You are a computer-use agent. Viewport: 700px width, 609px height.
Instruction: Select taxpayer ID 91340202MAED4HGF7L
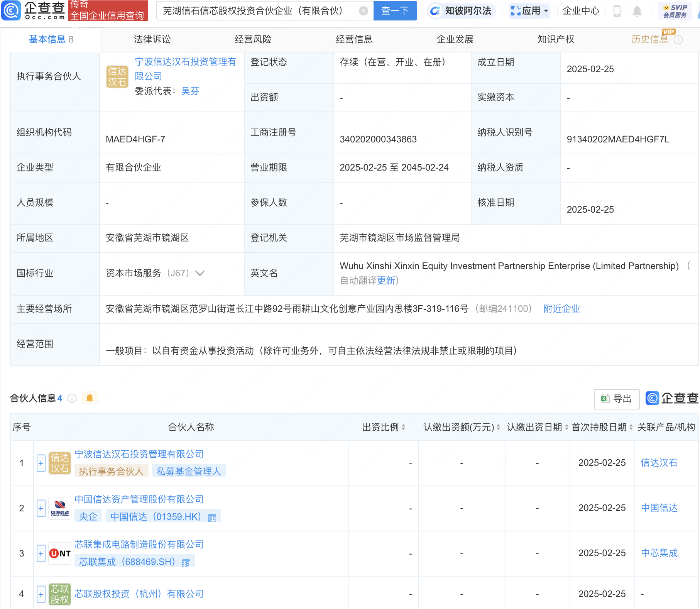pyautogui.click(x=618, y=139)
